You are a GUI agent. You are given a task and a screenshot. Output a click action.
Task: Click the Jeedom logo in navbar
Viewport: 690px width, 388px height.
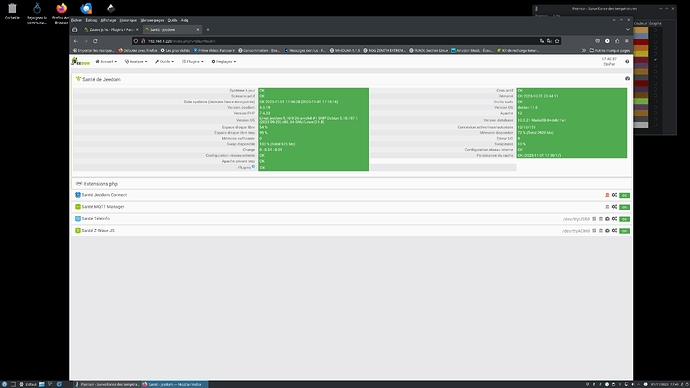coord(81,62)
